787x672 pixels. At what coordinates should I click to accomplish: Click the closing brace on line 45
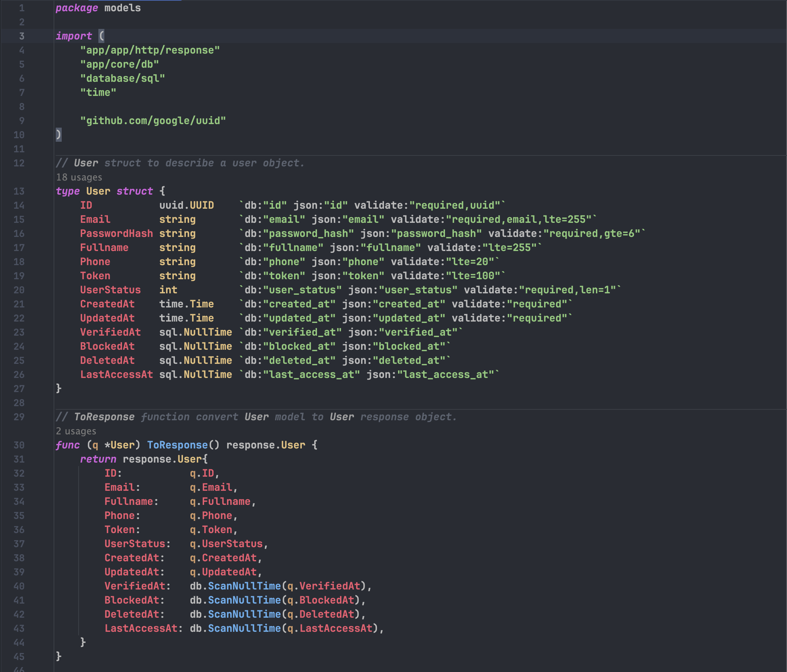tap(59, 656)
